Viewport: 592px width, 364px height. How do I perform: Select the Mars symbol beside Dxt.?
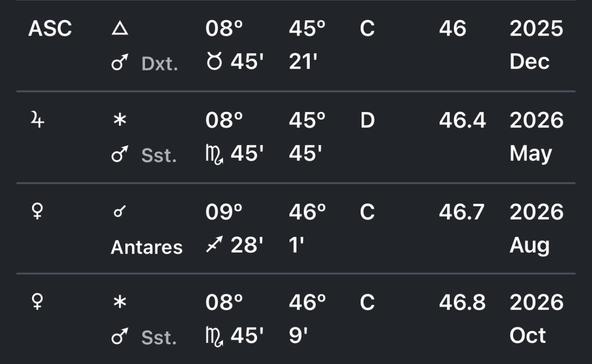pos(119,64)
